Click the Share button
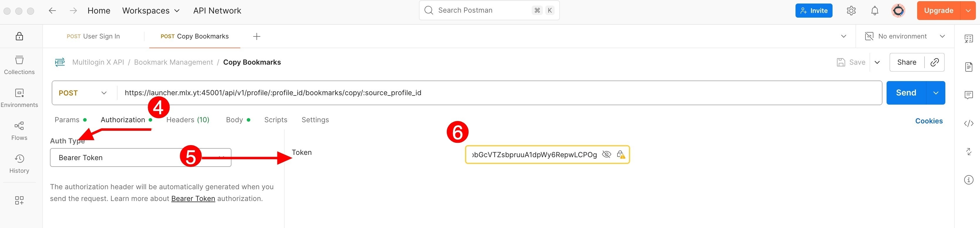Screen dimensions: 980x228 coord(907,62)
